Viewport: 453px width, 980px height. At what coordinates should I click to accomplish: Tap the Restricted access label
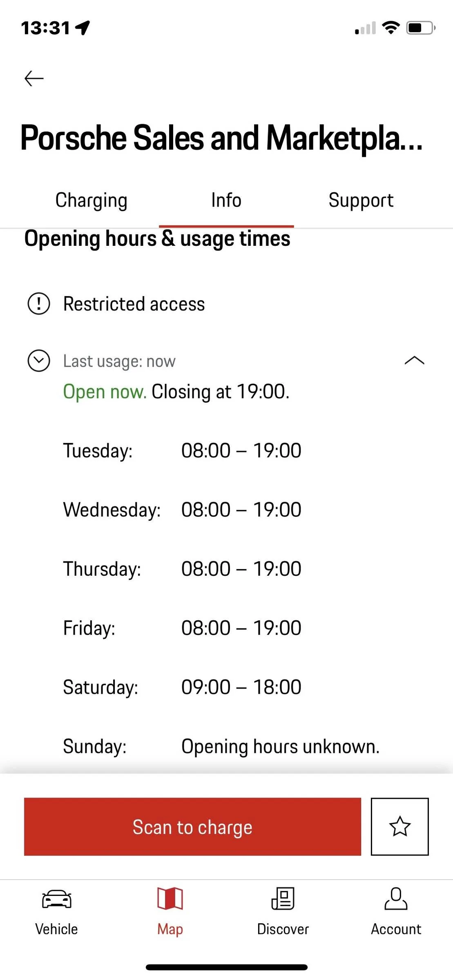(134, 304)
